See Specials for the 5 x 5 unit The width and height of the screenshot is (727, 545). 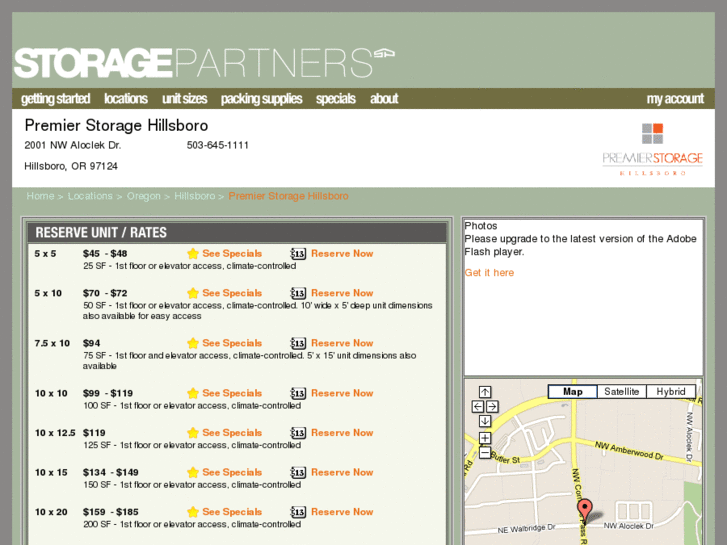click(232, 254)
